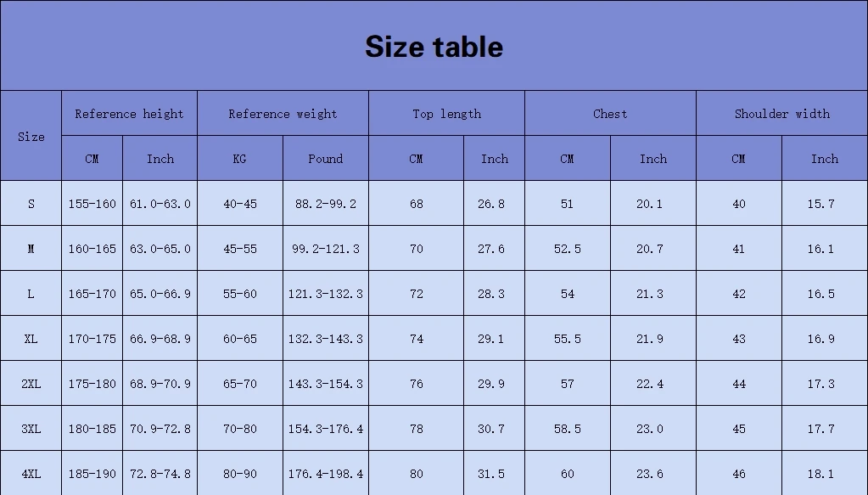
Task: Select the 165-170 height cell
Action: [x=92, y=294]
